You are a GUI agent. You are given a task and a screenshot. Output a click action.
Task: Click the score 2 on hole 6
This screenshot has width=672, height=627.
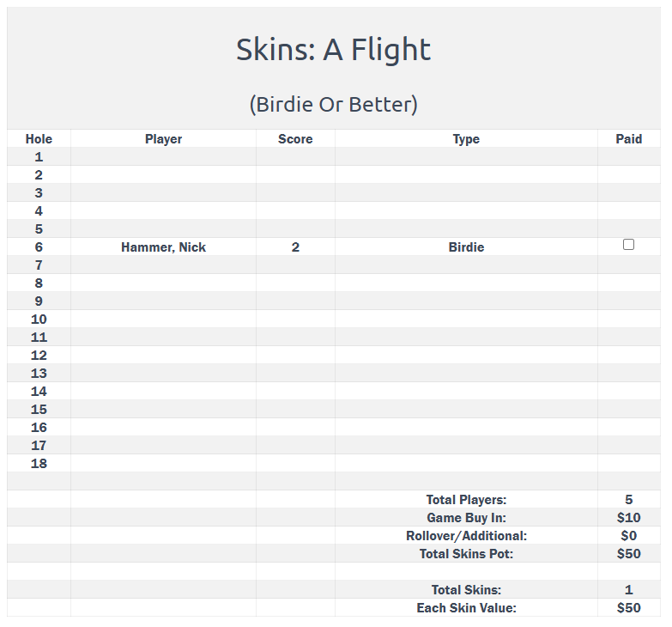point(295,247)
